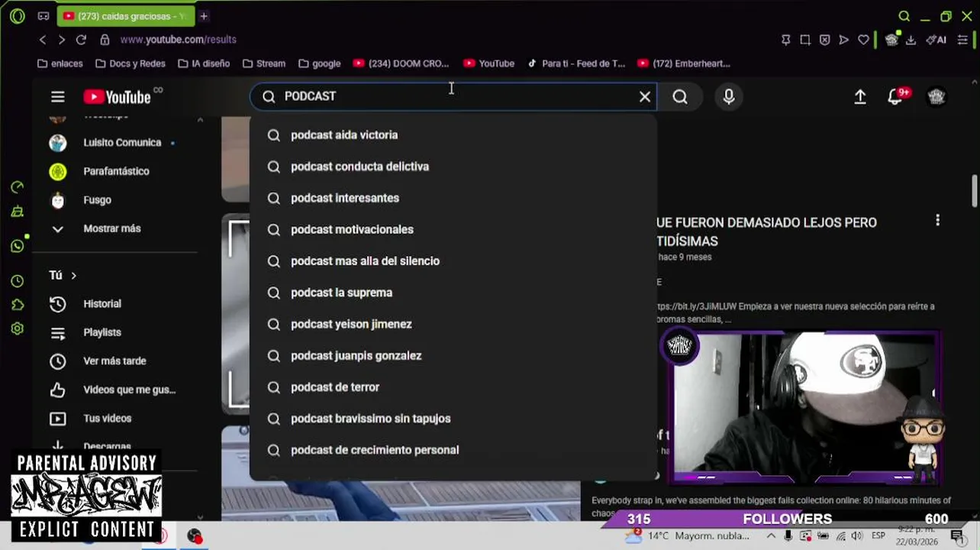Select suggestion podcast yeison jimenez
This screenshot has width=980, height=550.
click(x=453, y=324)
